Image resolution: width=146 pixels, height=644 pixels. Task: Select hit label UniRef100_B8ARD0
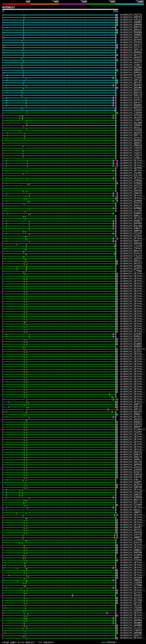point(131,105)
